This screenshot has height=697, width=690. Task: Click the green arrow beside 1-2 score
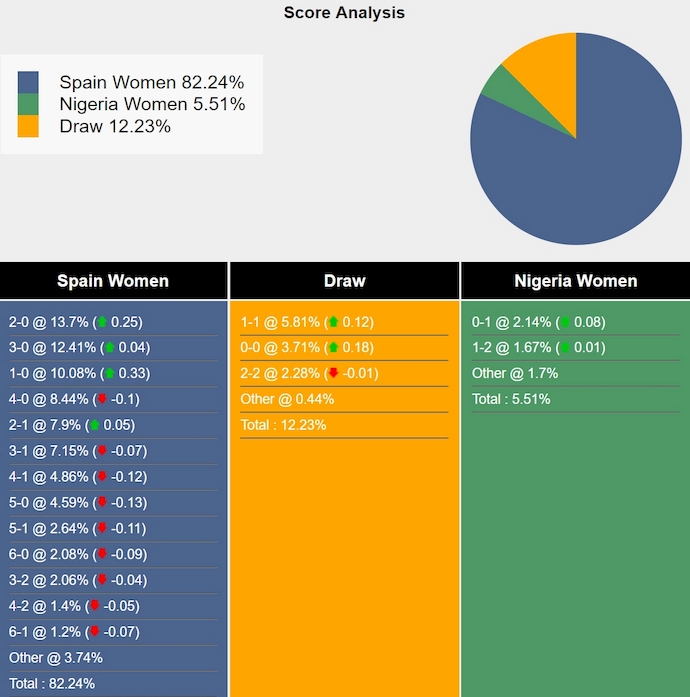(565, 348)
